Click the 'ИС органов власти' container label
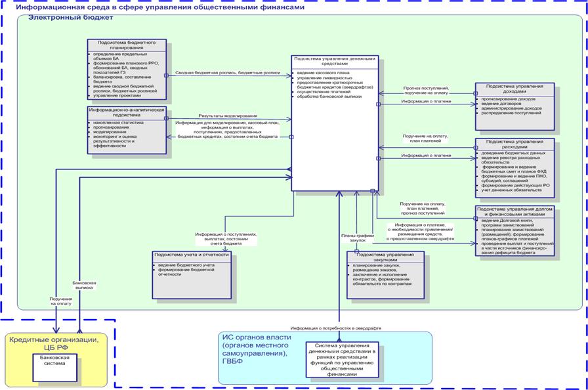 259,345
